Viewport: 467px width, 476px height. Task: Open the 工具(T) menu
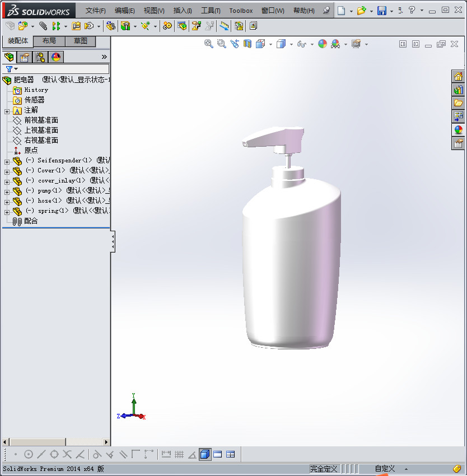[211, 11]
